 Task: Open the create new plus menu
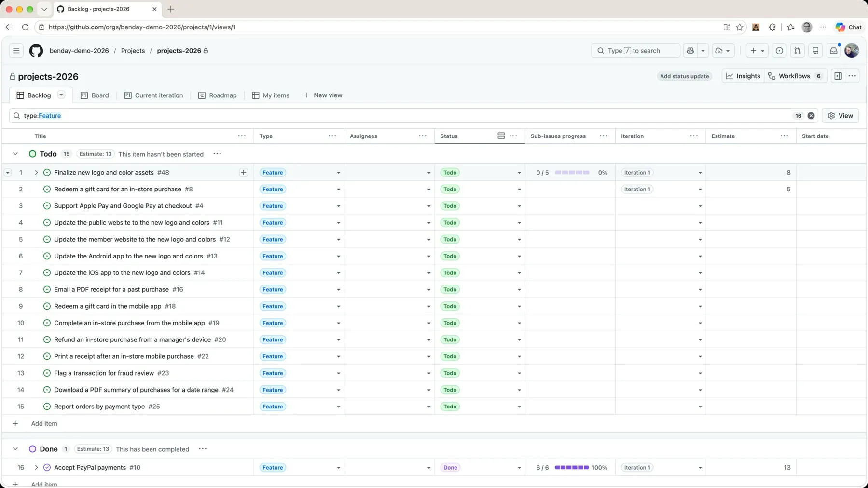(x=757, y=51)
